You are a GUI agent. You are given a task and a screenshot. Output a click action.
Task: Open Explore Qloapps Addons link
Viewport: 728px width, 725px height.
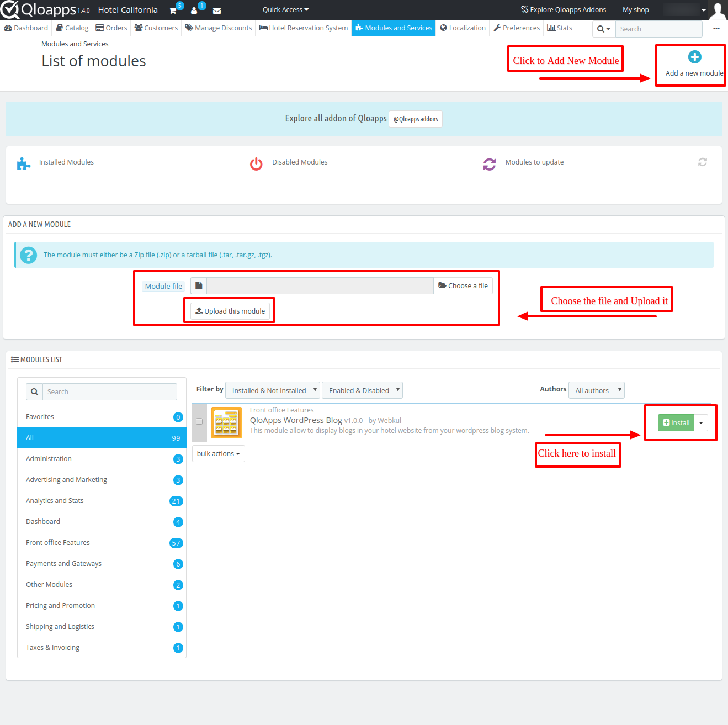pyautogui.click(x=564, y=10)
